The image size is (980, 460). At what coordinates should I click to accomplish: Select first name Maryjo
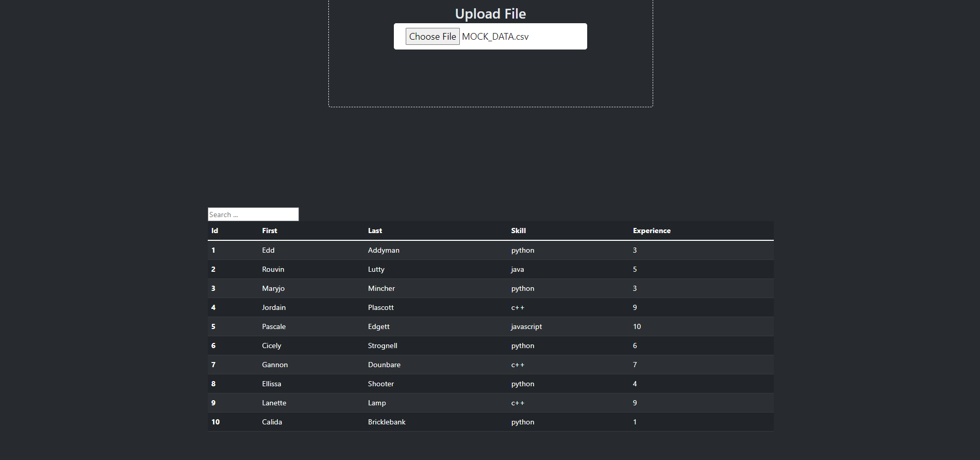(273, 288)
